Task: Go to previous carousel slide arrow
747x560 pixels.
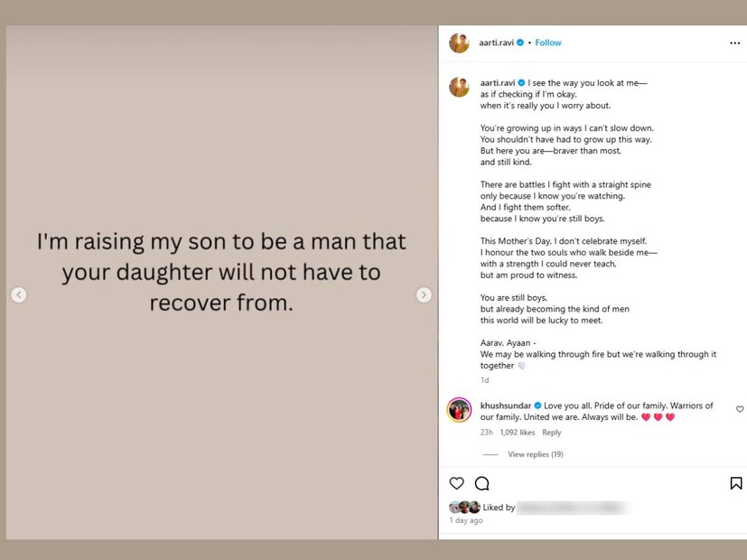Action: pos(19,294)
